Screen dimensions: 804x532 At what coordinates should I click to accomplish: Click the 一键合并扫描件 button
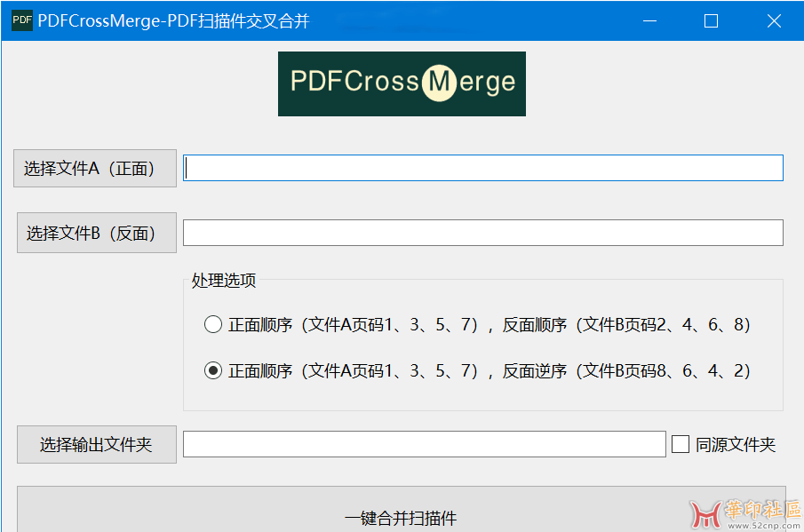point(401,510)
